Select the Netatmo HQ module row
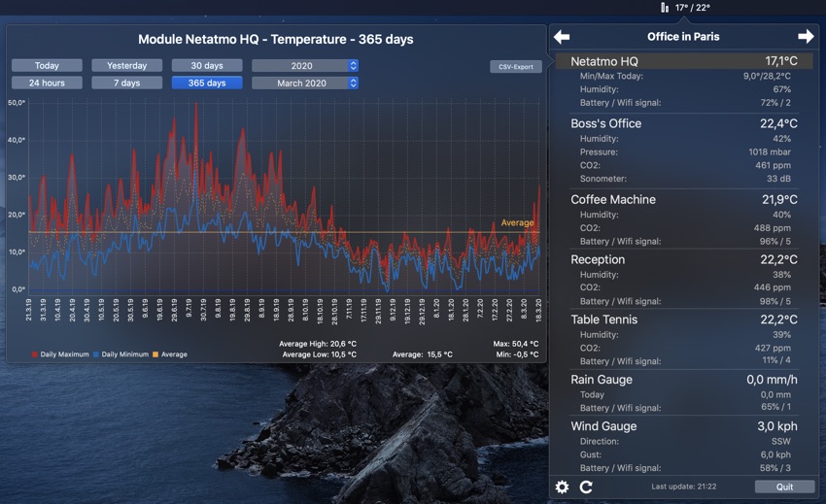 [684, 61]
